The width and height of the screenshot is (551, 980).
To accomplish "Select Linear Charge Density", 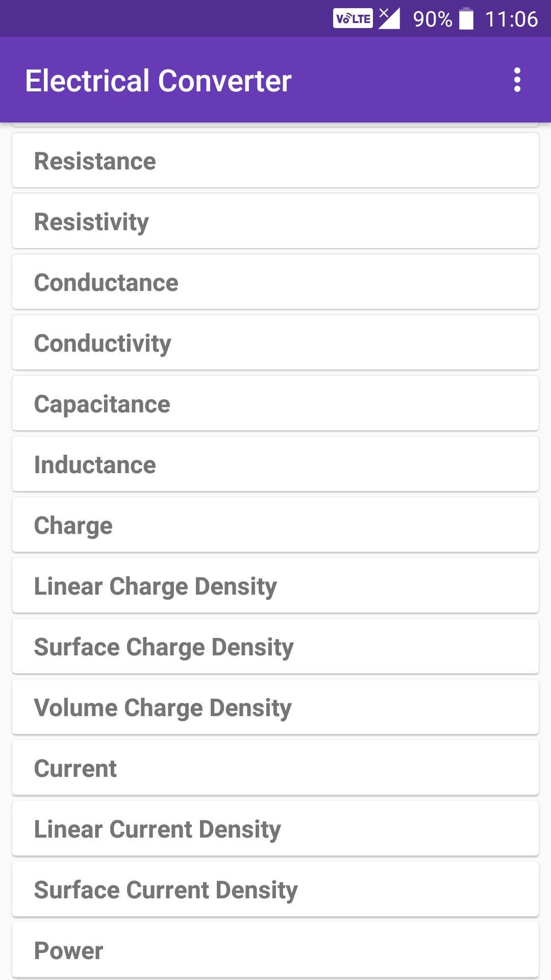I will point(275,585).
